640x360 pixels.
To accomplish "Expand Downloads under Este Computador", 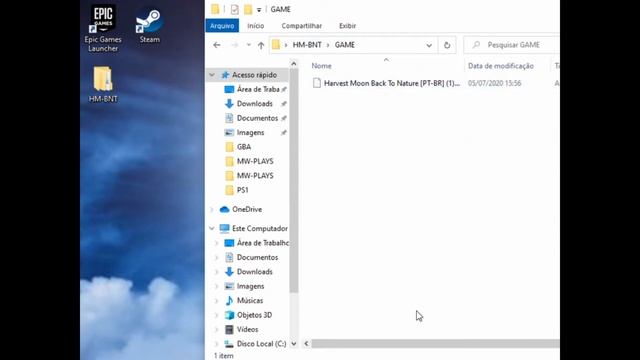I will (x=216, y=272).
